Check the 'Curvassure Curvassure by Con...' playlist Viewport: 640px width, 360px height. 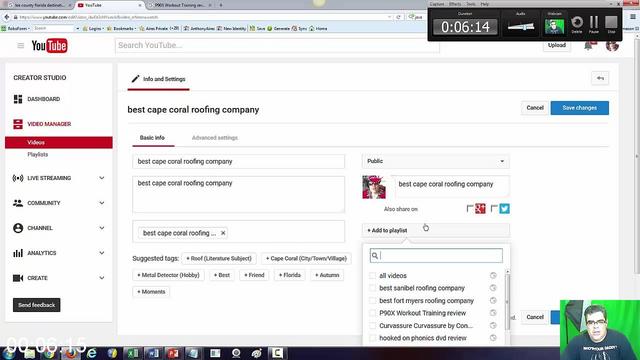click(x=372, y=326)
